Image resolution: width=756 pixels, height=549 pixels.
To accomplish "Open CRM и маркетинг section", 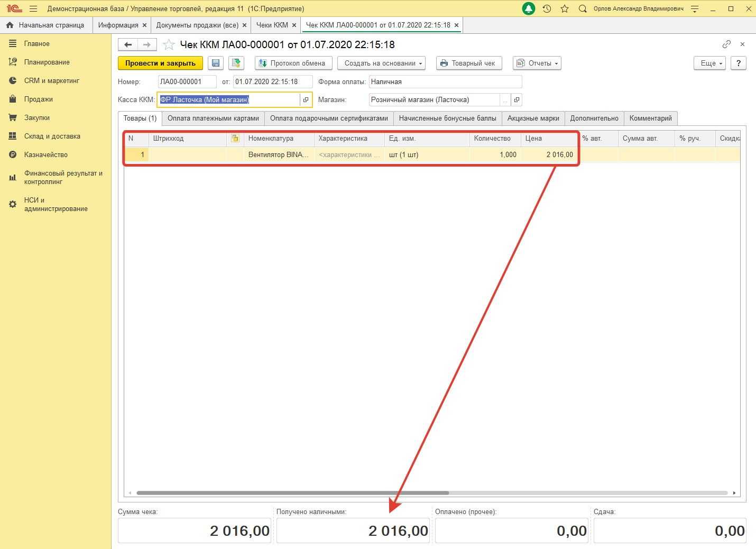I will pyautogui.click(x=51, y=80).
